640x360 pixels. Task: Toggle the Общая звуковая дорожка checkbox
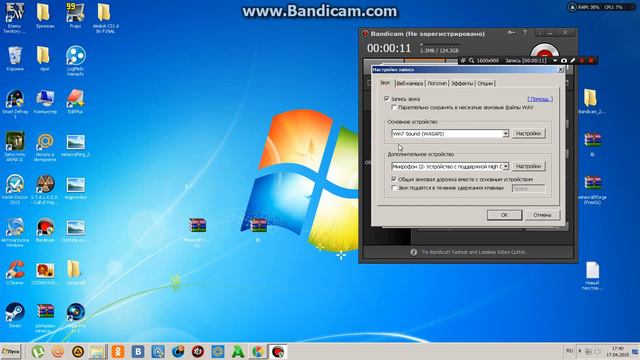pyautogui.click(x=394, y=179)
